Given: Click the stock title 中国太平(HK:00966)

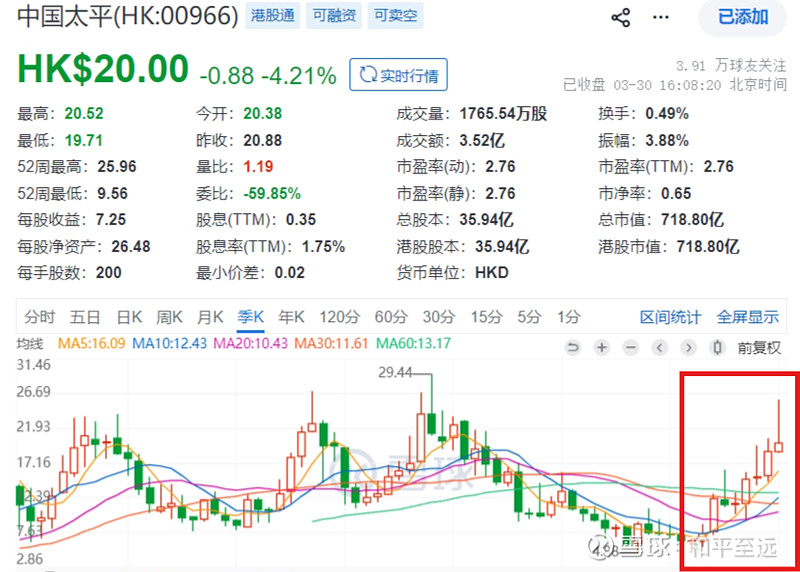Looking at the screenshot, I should click(128, 16).
